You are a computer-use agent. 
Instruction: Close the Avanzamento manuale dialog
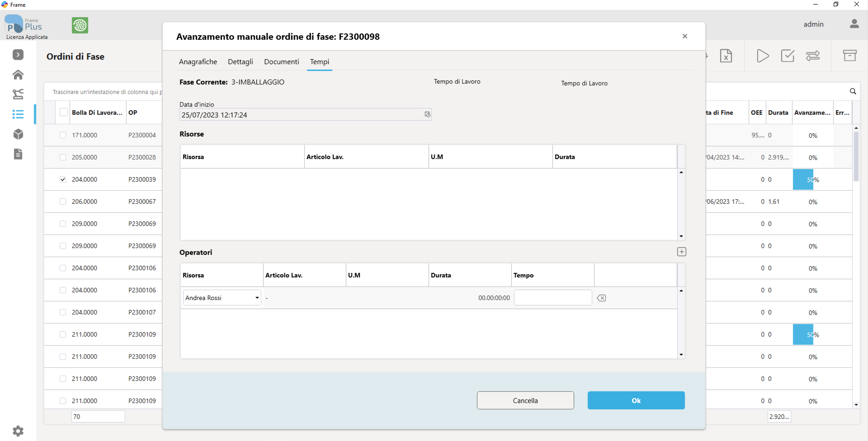pos(684,36)
